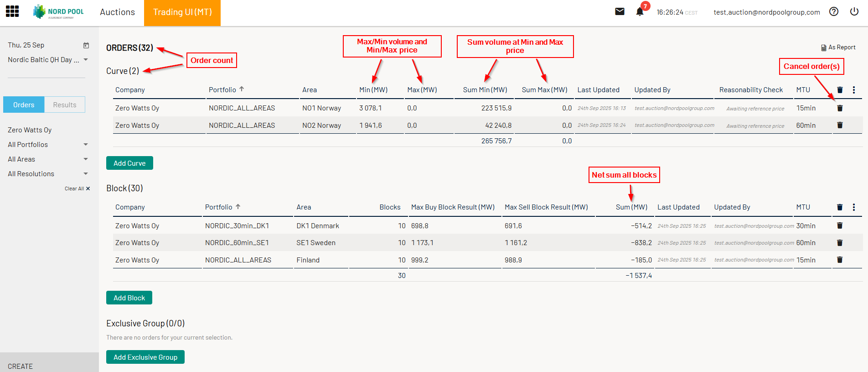Viewport: 868px width, 372px height.
Task: Click the Add Curve button
Action: click(x=129, y=163)
